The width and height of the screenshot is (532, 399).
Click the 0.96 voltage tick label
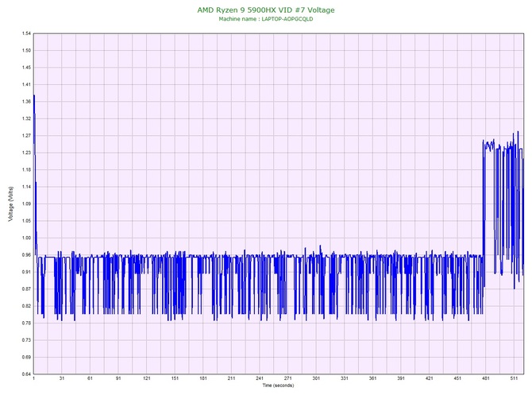click(x=26, y=255)
